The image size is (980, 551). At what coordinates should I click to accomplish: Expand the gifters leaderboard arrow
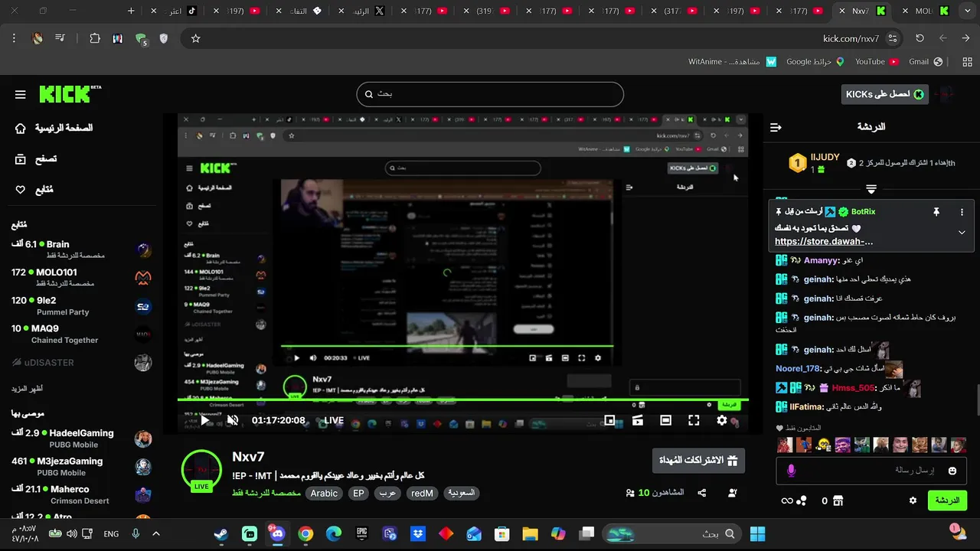coord(871,188)
